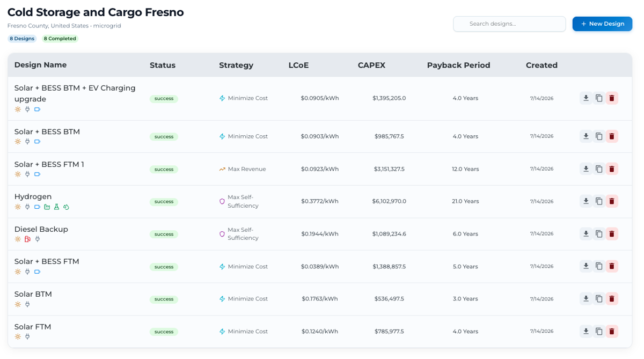This screenshot has width=644, height=359.
Task: Click the $536,497.5 CAPEX value
Action: click(x=389, y=299)
